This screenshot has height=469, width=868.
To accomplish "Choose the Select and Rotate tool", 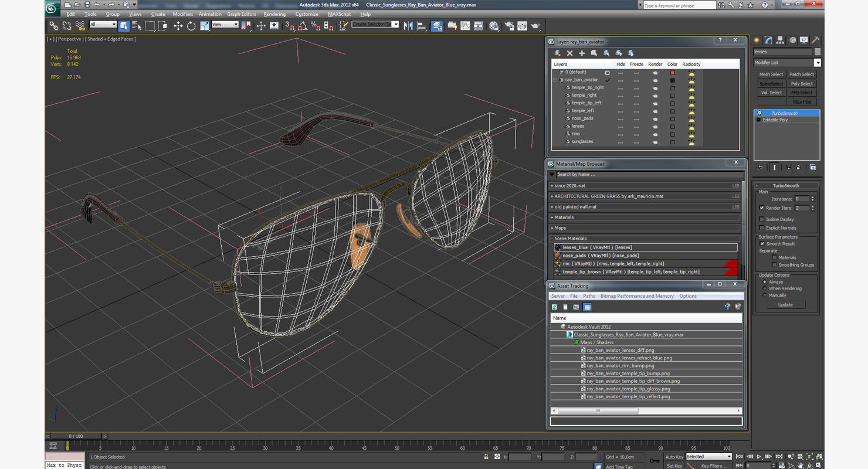I will pos(191,26).
